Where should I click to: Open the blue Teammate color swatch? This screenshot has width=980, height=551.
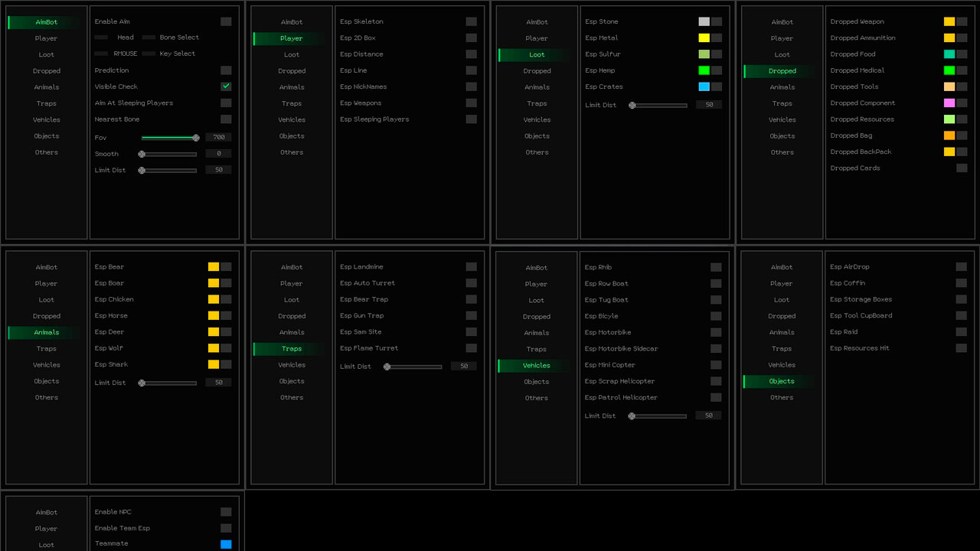(x=226, y=544)
